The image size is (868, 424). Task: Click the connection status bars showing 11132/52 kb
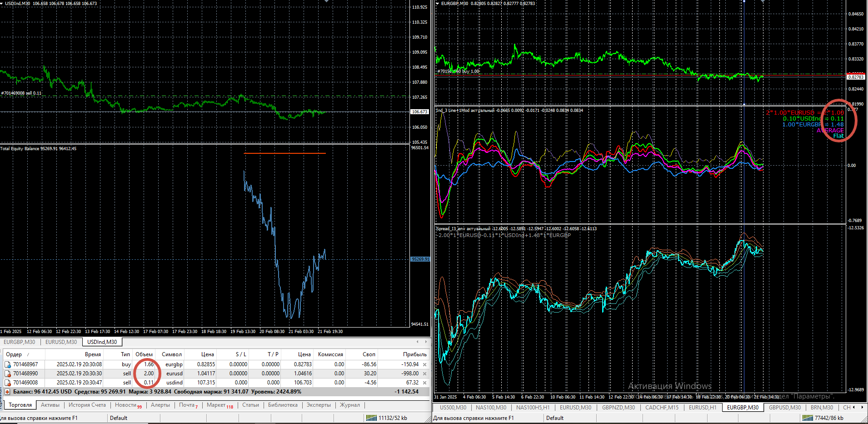coord(371,418)
